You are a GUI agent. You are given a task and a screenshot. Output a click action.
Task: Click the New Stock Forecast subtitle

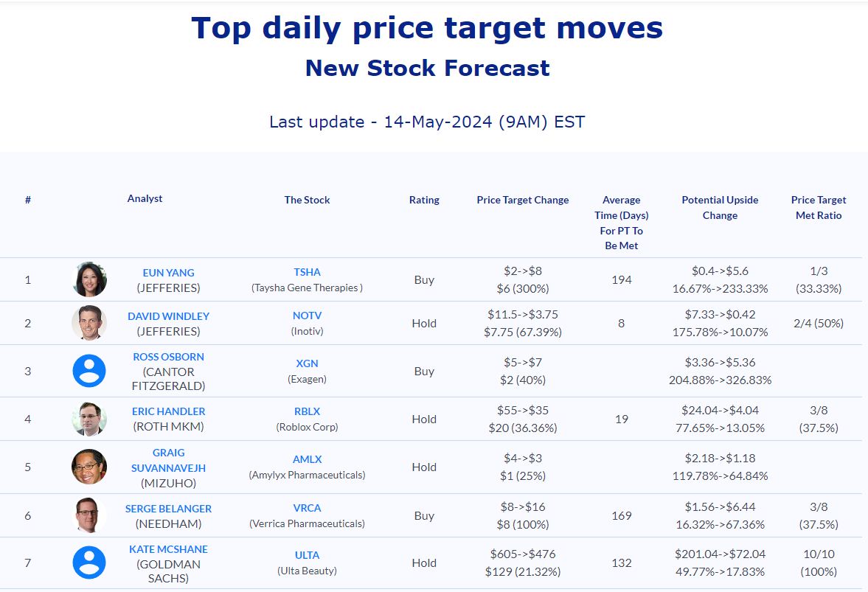(427, 68)
